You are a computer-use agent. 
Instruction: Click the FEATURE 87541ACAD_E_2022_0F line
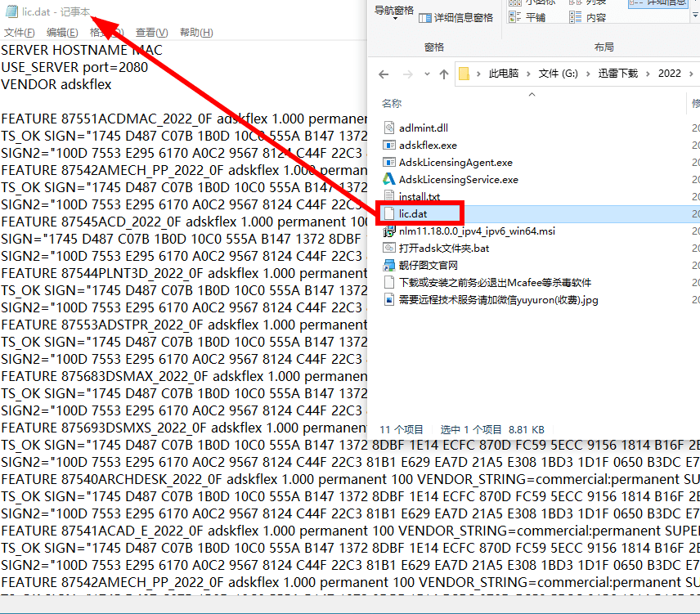click(x=350, y=531)
